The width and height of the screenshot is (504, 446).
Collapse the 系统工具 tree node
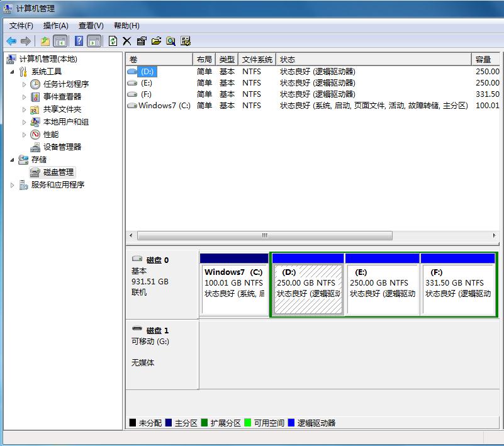13,71
